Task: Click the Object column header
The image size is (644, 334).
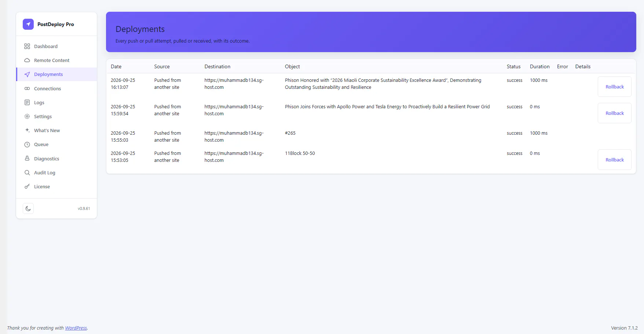Action: [x=292, y=66]
